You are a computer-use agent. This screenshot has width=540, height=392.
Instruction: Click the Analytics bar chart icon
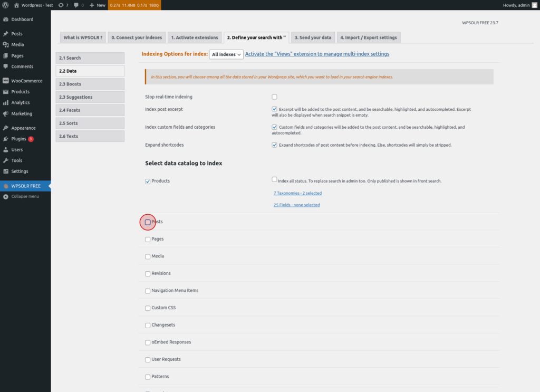(5, 103)
